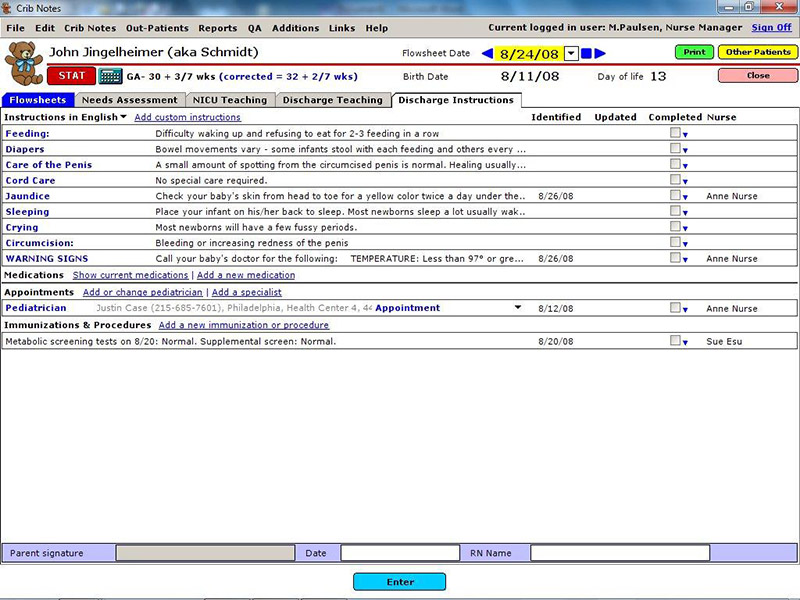The height and width of the screenshot is (600, 800).
Task: Click the Parent signature field
Action: click(205, 553)
